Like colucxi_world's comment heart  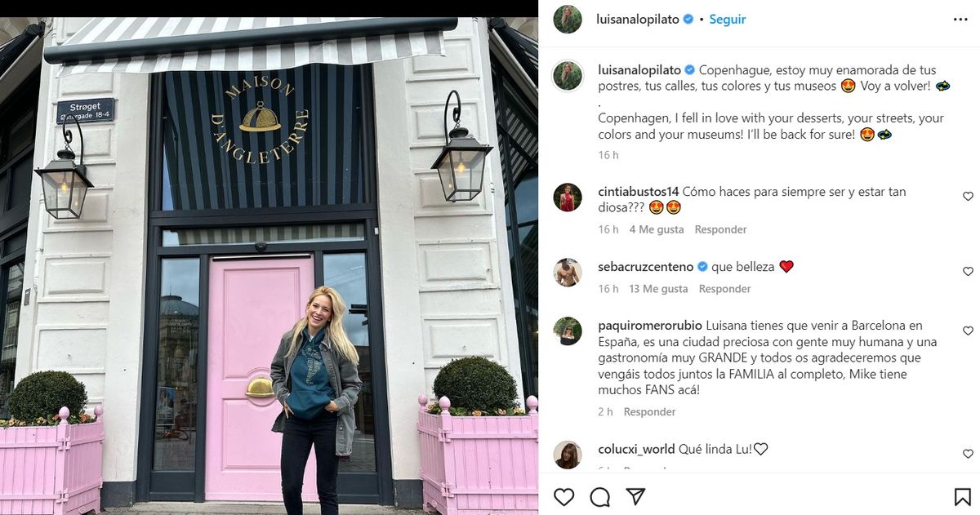tap(968, 454)
